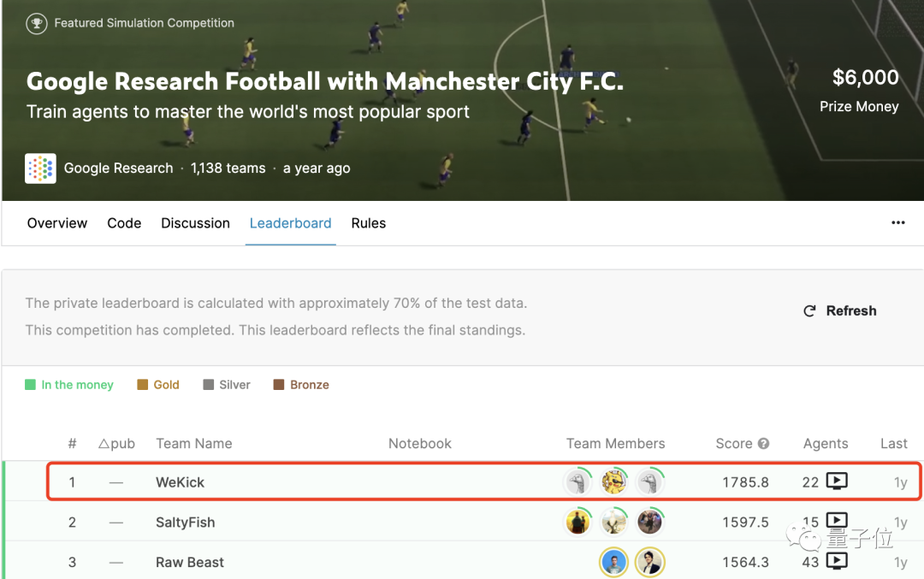Screen dimensions: 924x579
Task: Click the trophy icon beside Featured Simulation Competition
Action: [36, 23]
